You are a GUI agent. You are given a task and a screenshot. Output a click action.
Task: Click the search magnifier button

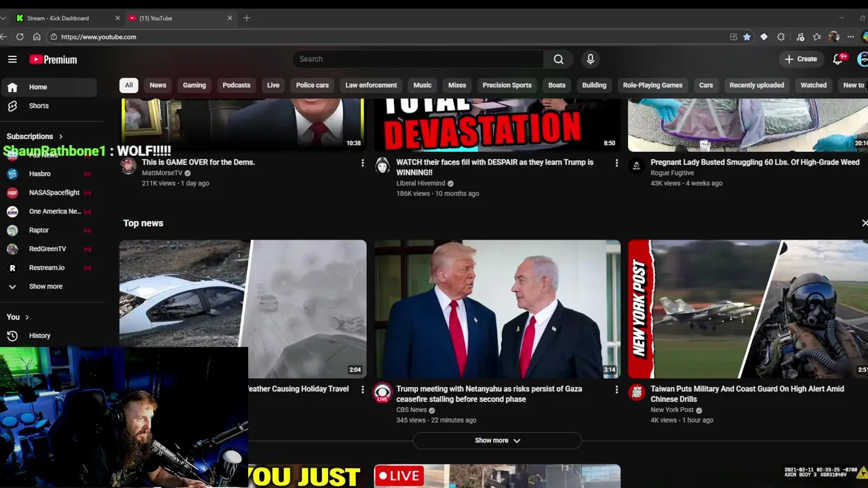click(x=558, y=59)
